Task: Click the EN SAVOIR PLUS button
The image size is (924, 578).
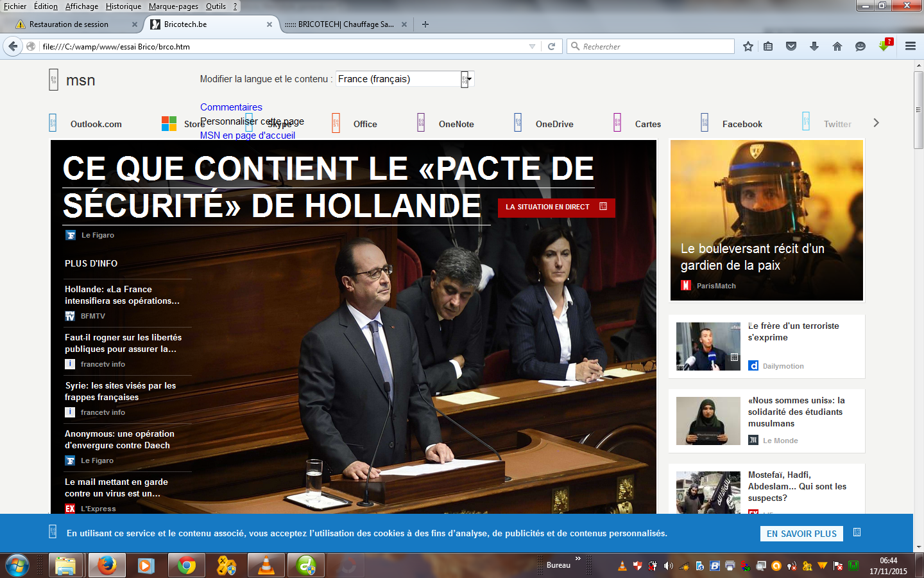Action: [x=801, y=534]
